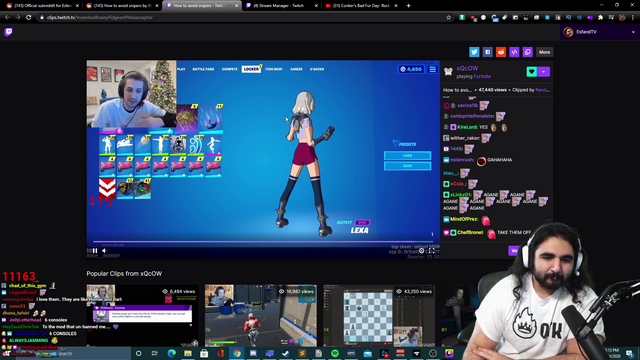Click the Twitch logo in the page header

[8, 32]
